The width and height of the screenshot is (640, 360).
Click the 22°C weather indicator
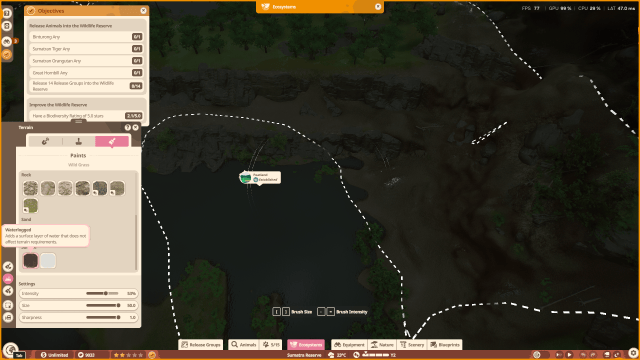click(x=337, y=355)
